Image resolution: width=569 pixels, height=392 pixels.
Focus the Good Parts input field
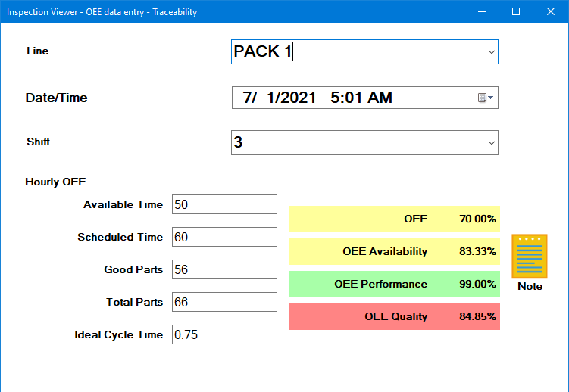pos(224,269)
